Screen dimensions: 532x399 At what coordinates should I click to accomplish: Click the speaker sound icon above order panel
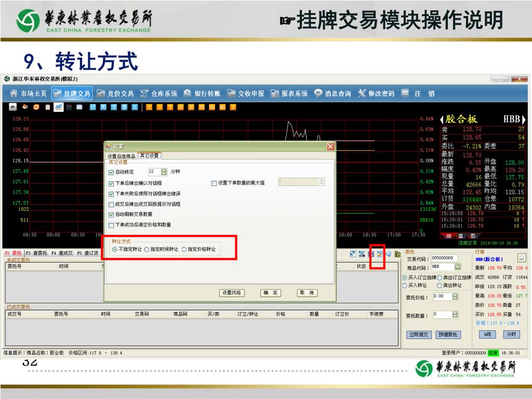389,254
